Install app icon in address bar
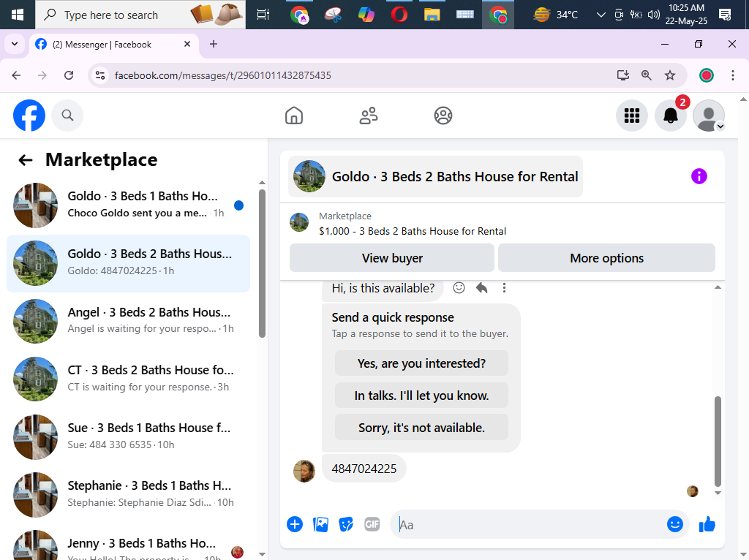Image resolution: width=749 pixels, height=560 pixels. click(x=623, y=75)
